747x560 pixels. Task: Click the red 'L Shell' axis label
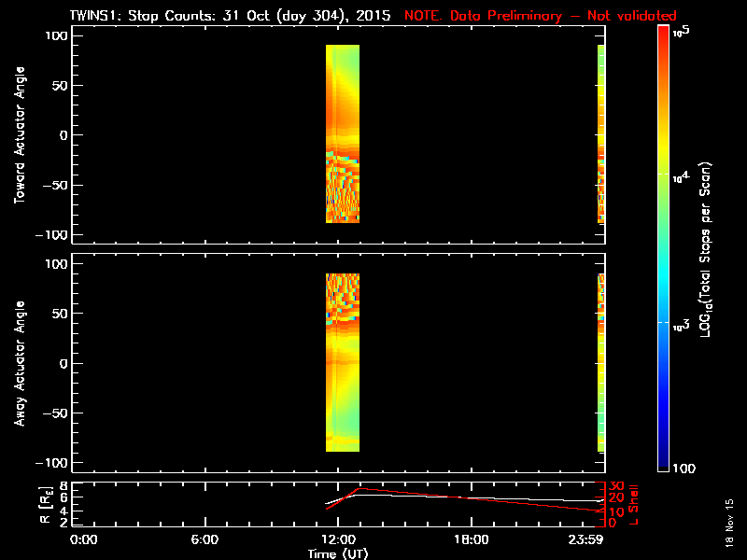coord(635,503)
